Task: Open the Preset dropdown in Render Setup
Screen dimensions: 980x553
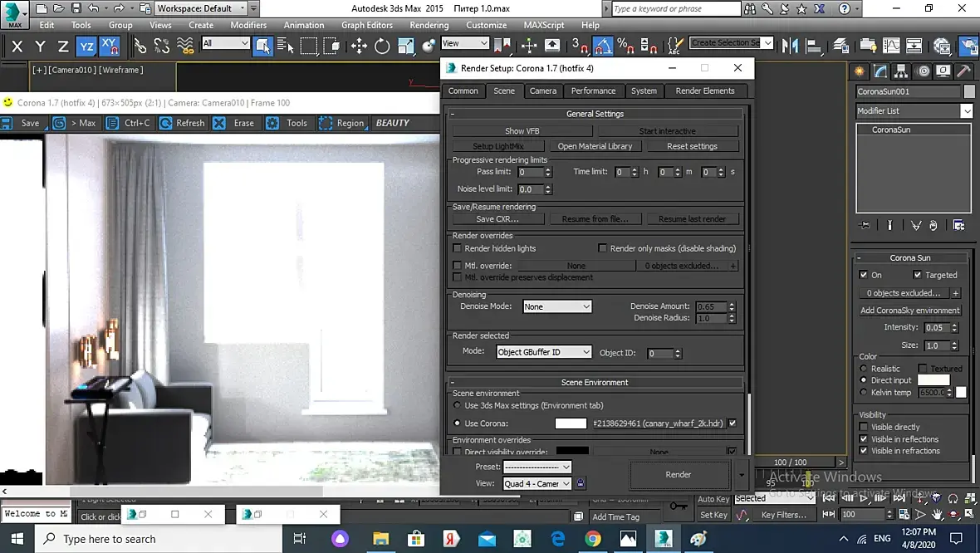Action: point(537,467)
